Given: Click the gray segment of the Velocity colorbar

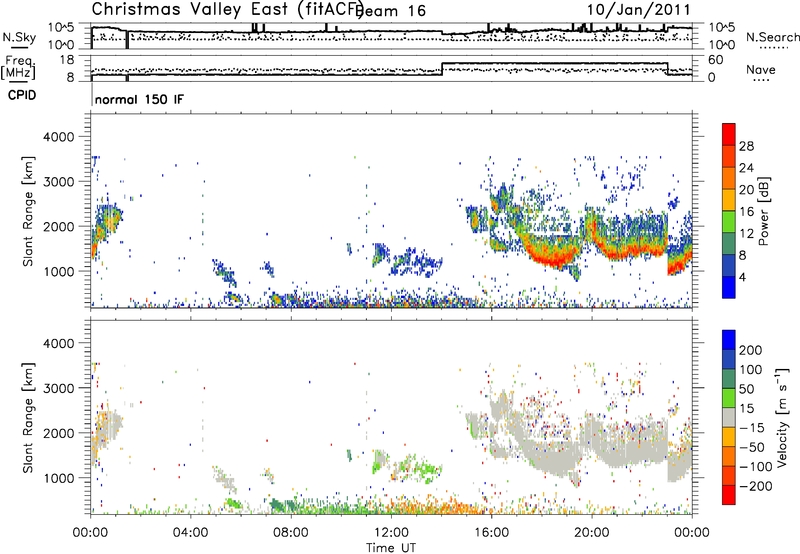Looking at the screenshot, I should pos(729,417).
